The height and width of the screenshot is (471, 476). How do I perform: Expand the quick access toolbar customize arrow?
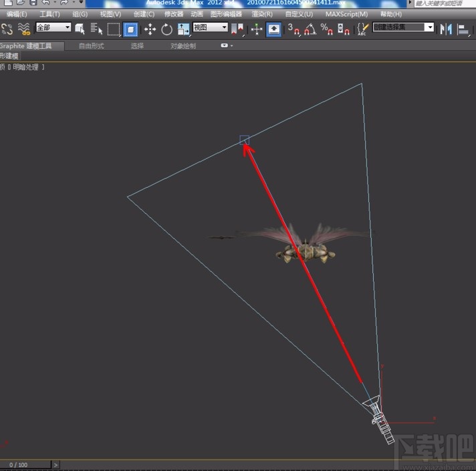[81, 3]
